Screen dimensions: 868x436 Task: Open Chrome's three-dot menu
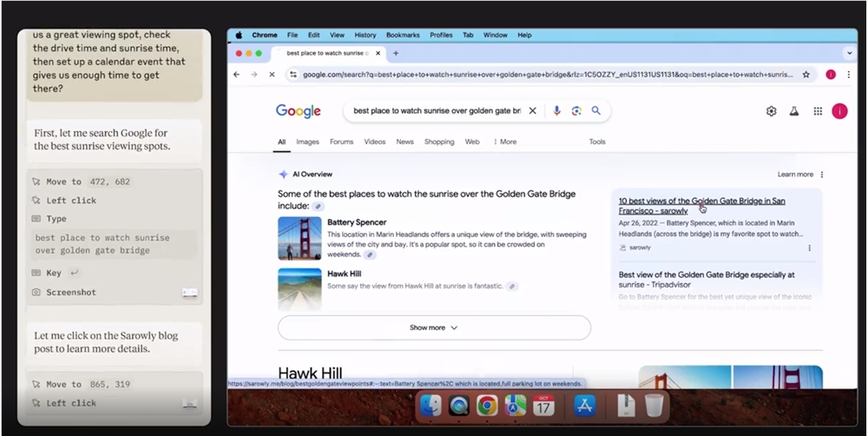point(849,75)
